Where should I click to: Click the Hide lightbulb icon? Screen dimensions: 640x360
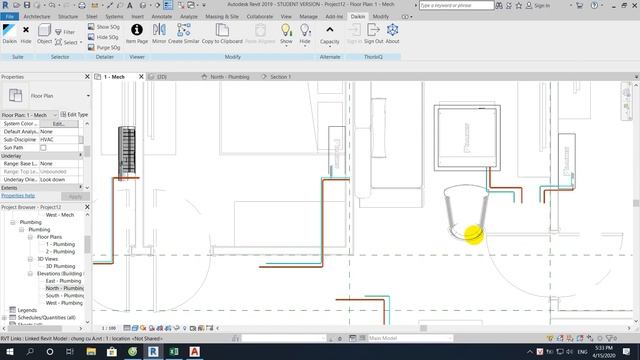pos(305,30)
